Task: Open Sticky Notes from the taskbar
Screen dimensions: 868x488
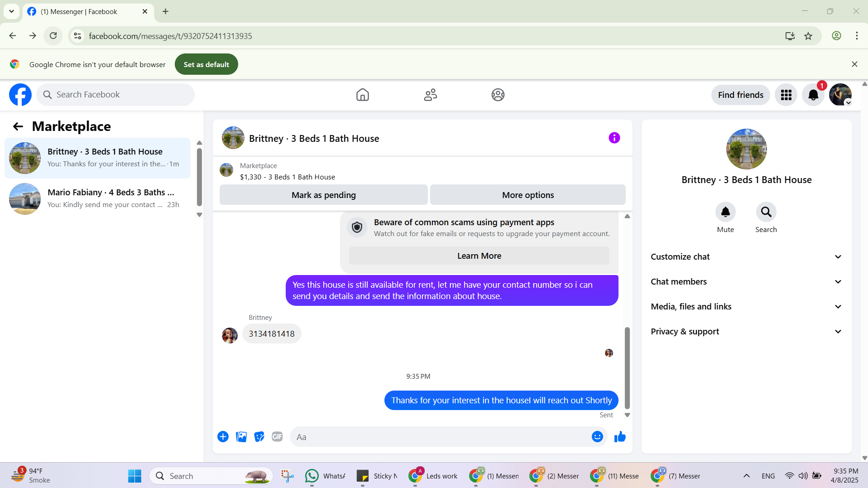Action: [377, 476]
